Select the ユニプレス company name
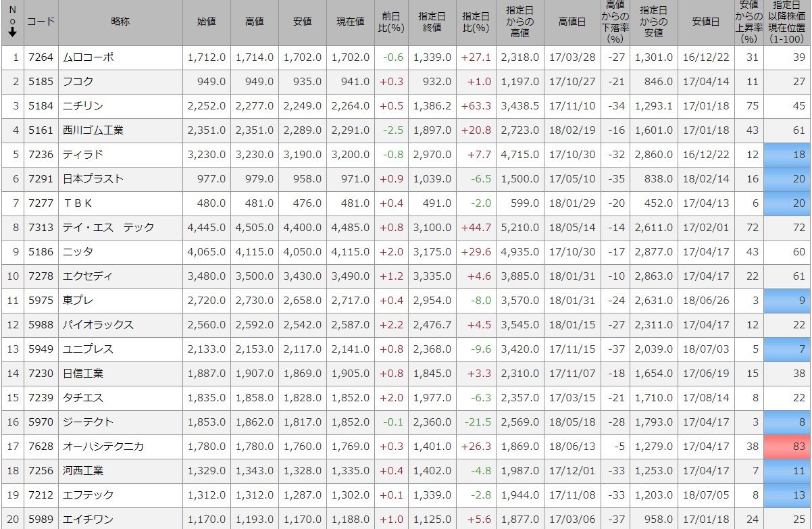Image resolution: width=812 pixels, height=529 pixels. pos(88,349)
